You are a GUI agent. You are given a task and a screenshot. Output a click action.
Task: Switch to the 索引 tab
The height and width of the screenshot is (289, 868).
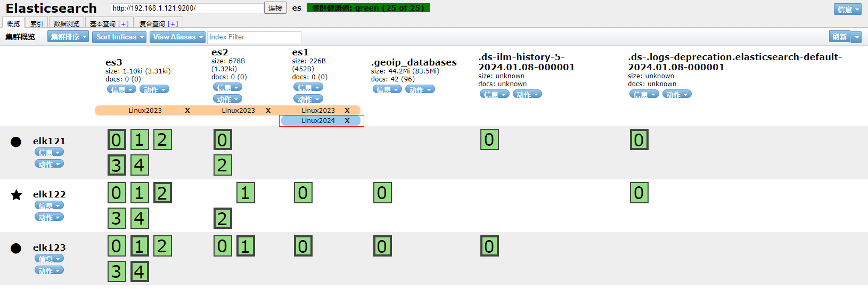click(36, 24)
